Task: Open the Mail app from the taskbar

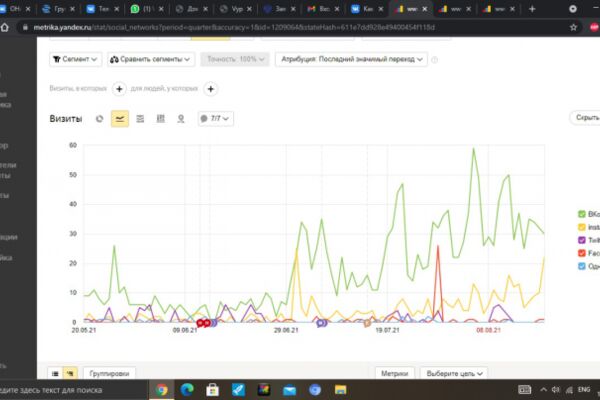Action: tap(289, 390)
